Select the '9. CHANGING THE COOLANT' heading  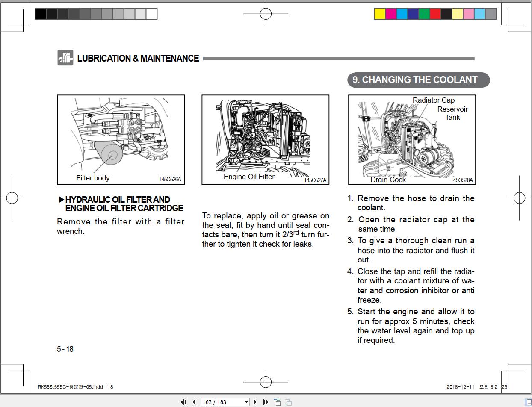(x=418, y=80)
